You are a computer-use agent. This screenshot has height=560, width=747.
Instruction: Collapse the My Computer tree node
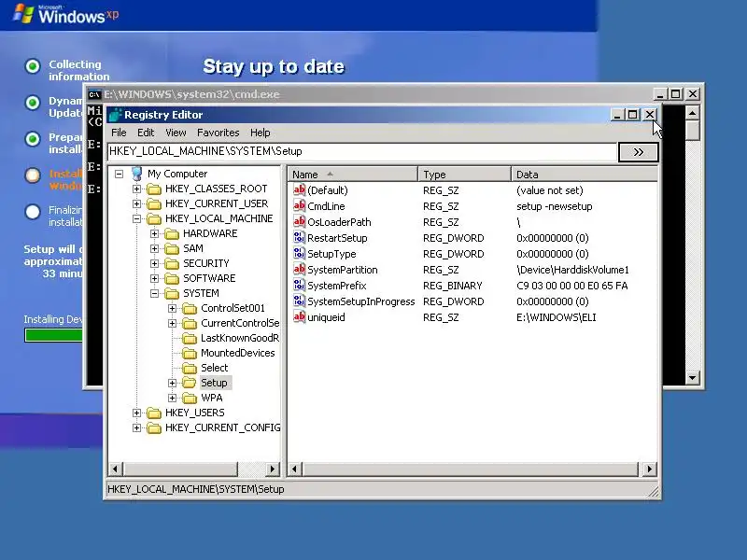point(120,174)
